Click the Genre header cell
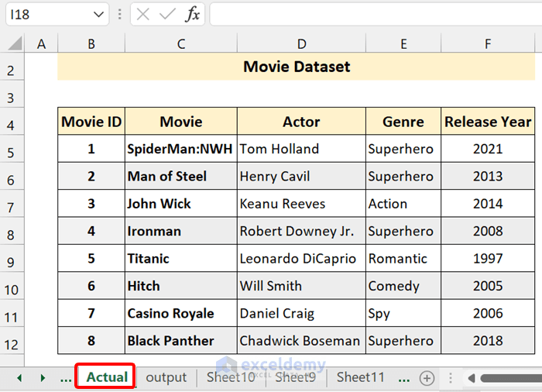 [x=403, y=122]
